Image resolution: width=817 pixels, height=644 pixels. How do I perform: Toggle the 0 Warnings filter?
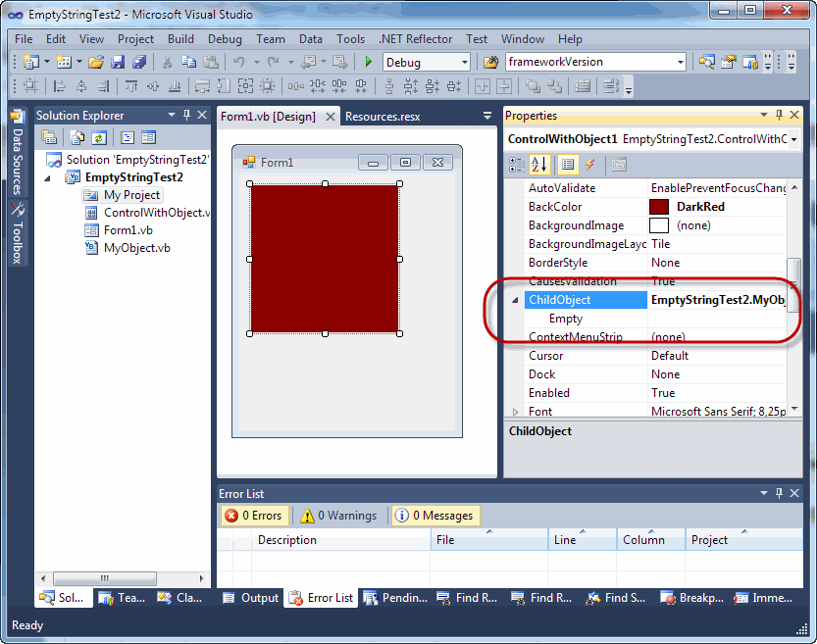338,516
